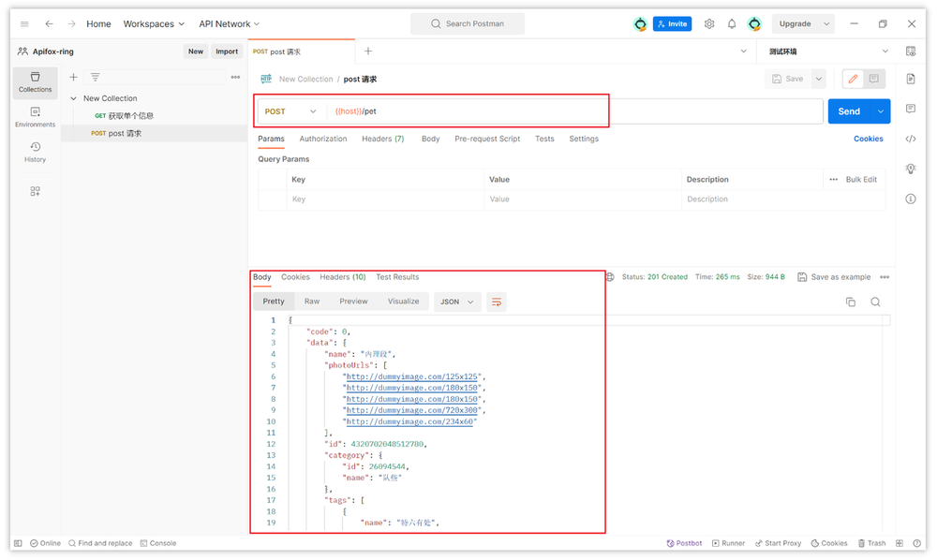Collapse the New Collection tree folder
Screen dimensions: 937x560
[74, 98]
